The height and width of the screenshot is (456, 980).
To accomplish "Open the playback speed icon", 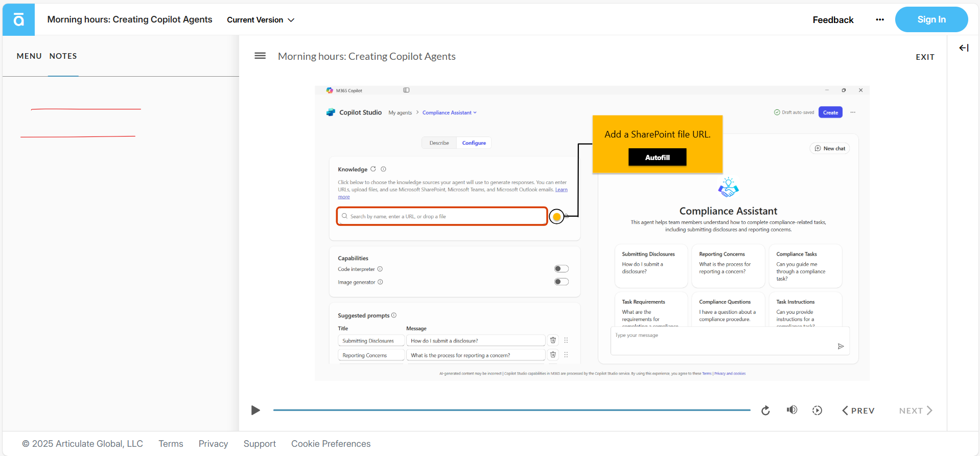I will 817,411.
